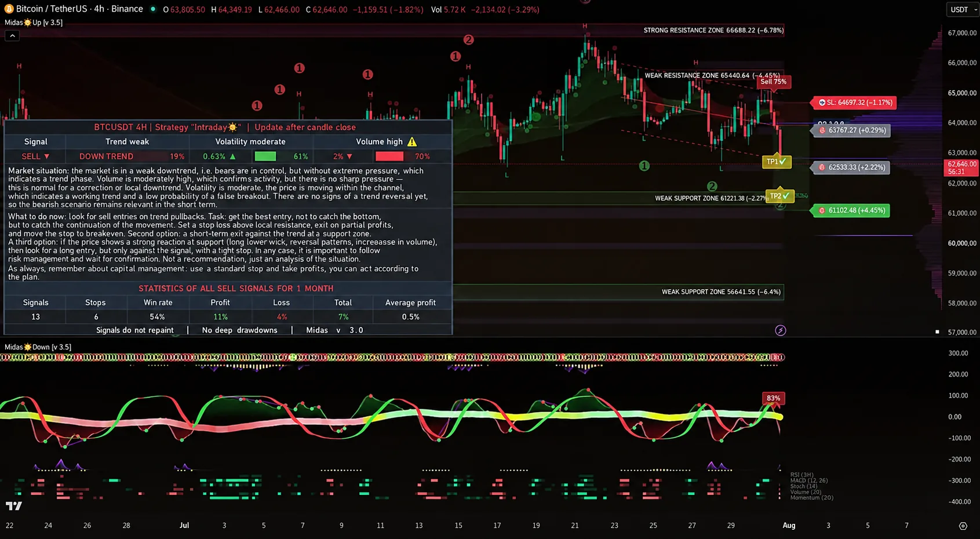Click the TP1 checkmark label

(777, 162)
